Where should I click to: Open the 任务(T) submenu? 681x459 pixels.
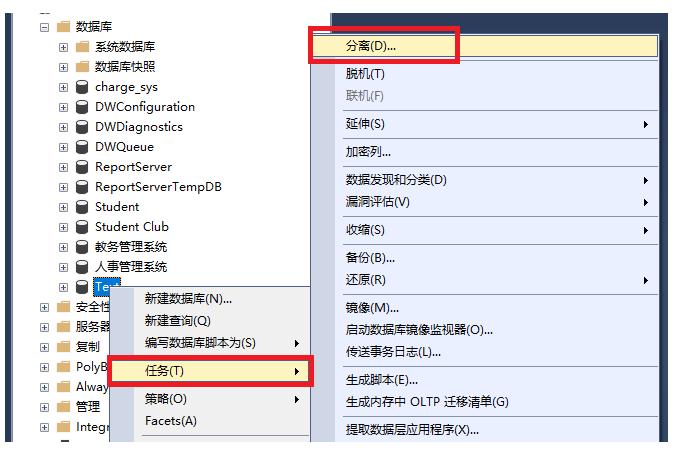click(210, 371)
